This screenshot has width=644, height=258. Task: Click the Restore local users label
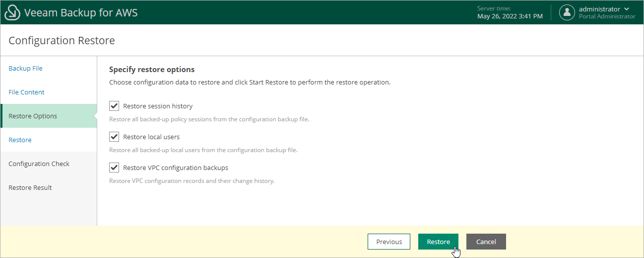pos(151,137)
